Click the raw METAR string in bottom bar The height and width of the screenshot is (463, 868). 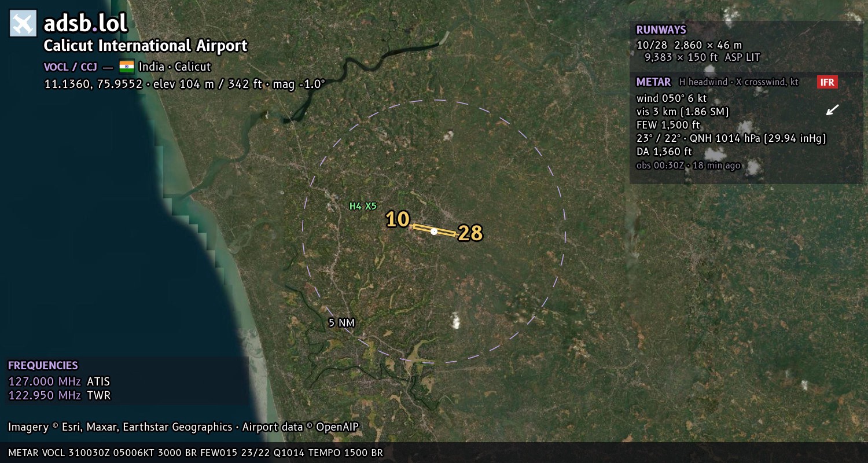[x=196, y=453]
